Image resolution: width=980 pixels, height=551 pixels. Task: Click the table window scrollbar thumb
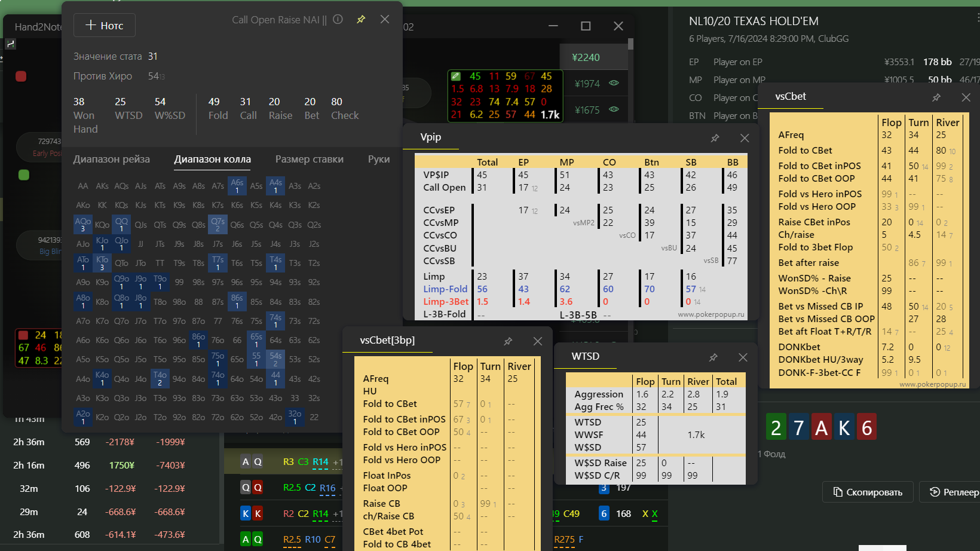[630, 44]
